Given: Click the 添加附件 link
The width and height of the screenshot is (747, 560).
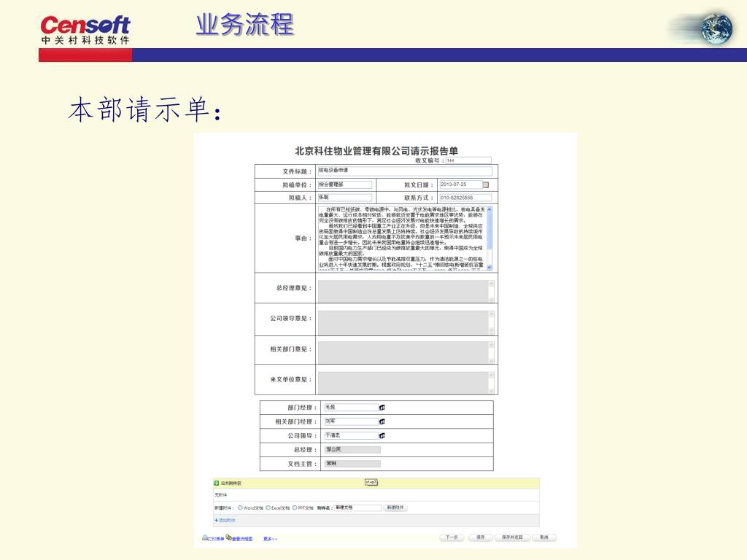Looking at the screenshot, I should pos(227,520).
